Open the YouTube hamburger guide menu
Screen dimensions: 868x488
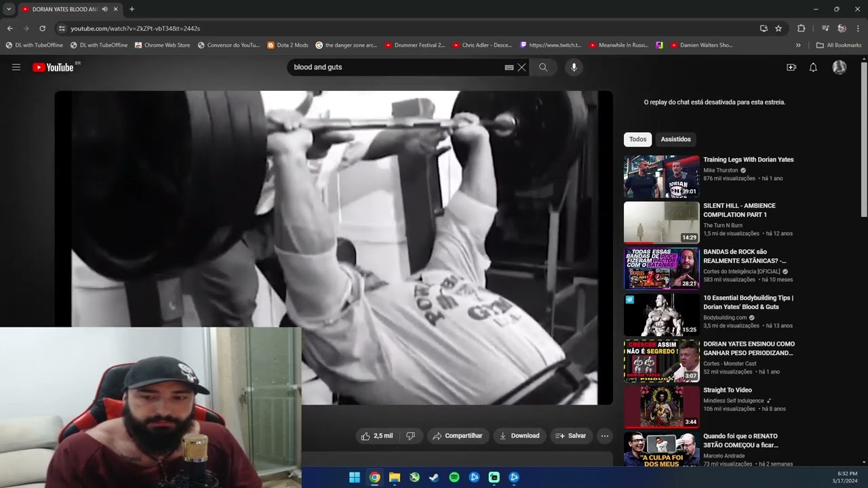[x=16, y=67]
